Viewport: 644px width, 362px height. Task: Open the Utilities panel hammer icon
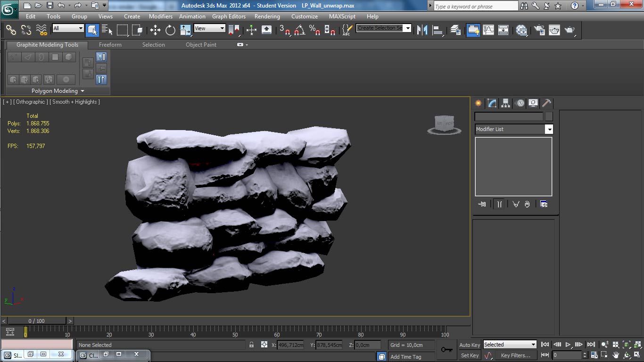click(x=546, y=103)
